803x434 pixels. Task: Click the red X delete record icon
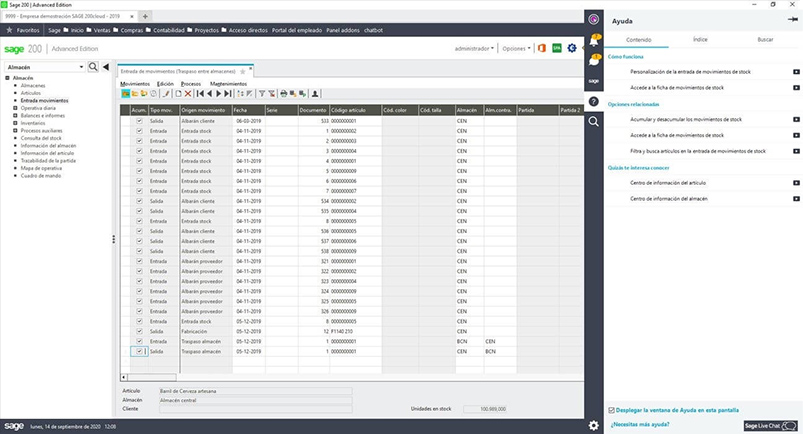188,94
